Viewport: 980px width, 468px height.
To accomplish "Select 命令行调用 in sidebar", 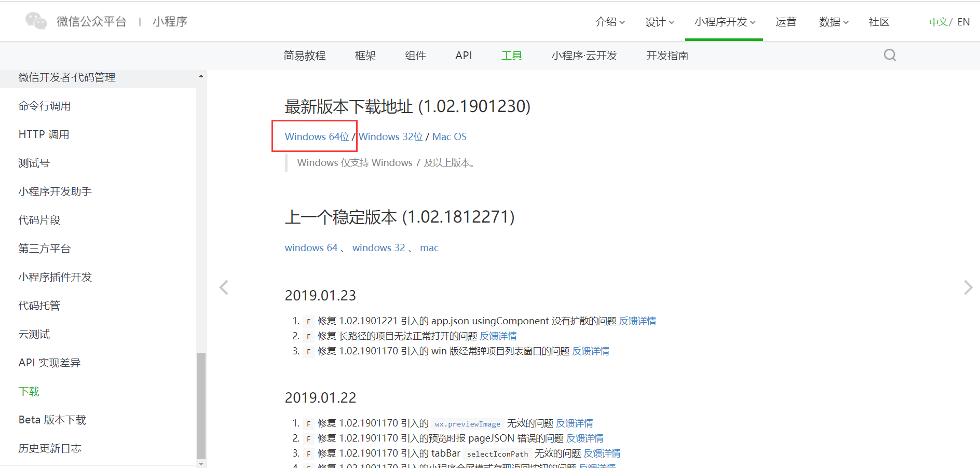I will 45,106.
